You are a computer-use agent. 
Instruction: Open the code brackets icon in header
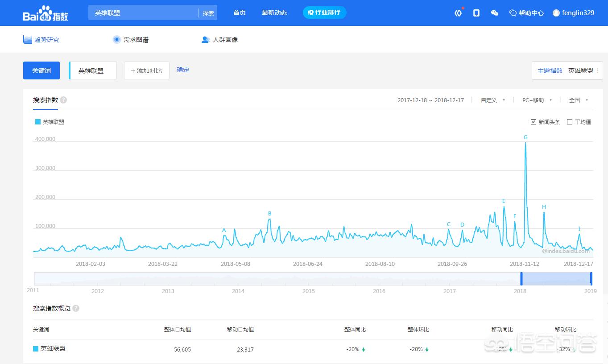click(458, 13)
